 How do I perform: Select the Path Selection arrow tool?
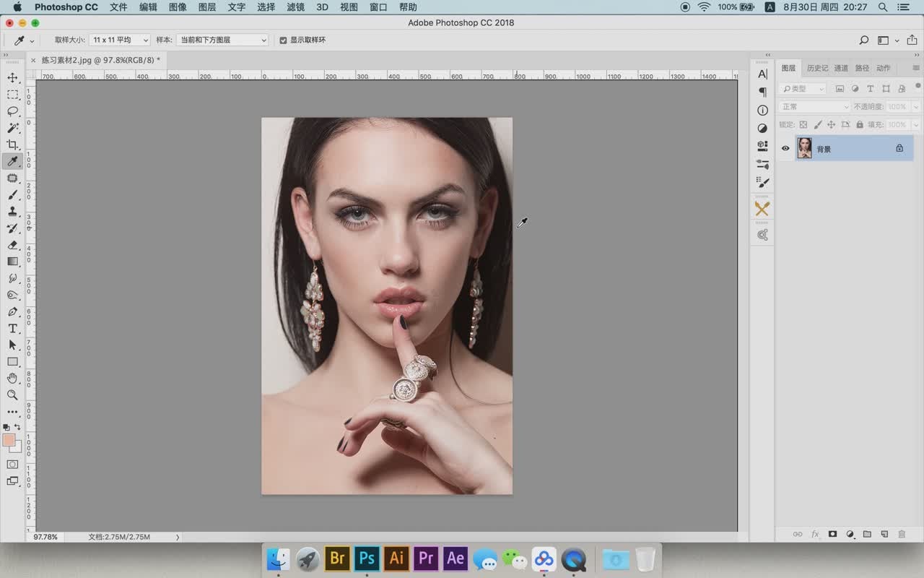click(12, 345)
